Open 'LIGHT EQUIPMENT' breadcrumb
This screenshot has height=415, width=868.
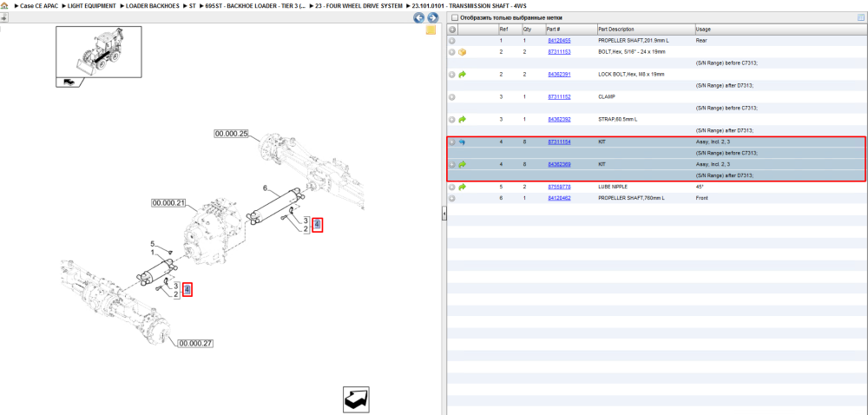[x=92, y=5]
